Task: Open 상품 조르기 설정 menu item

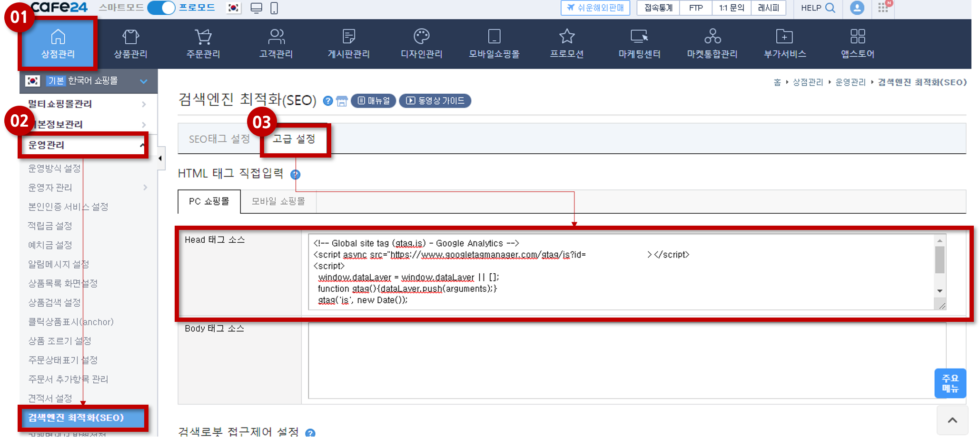Action: (x=59, y=341)
